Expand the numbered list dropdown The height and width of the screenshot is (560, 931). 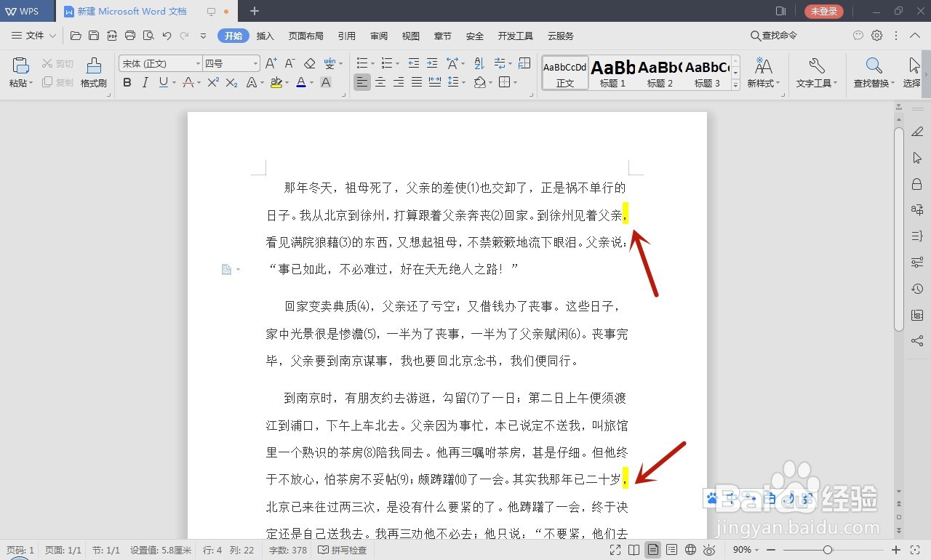tap(397, 64)
